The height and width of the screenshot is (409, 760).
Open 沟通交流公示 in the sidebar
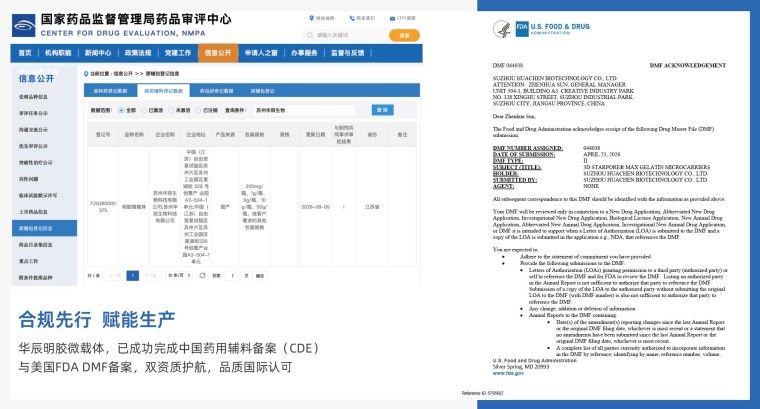click(x=33, y=130)
